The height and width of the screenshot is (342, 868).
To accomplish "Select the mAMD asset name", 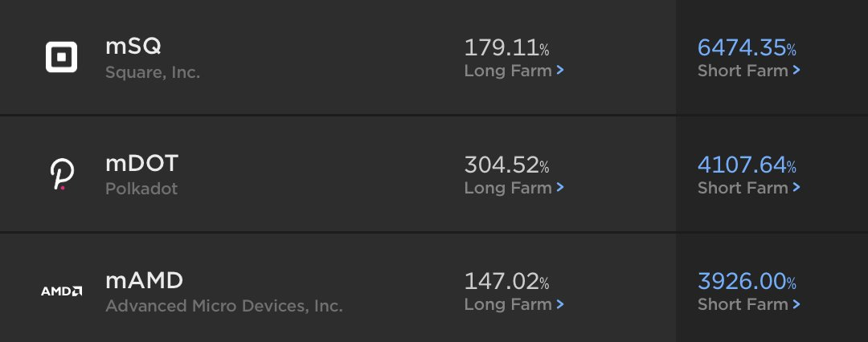I will 145,281.
